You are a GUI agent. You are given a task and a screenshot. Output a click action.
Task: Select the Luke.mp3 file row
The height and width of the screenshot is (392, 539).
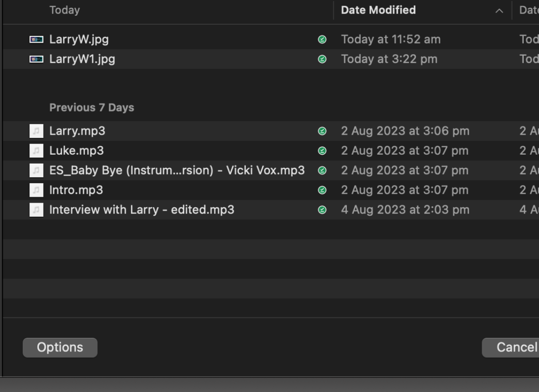tap(77, 151)
